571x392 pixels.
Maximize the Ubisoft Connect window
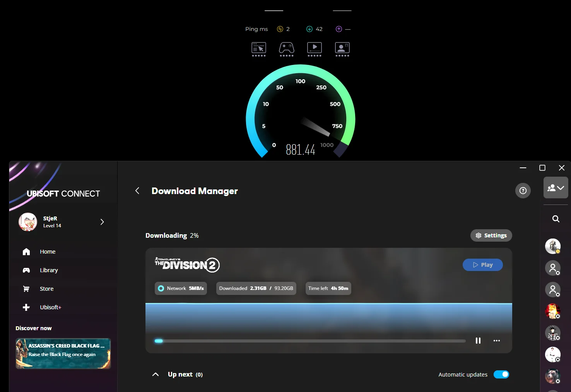click(542, 168)
